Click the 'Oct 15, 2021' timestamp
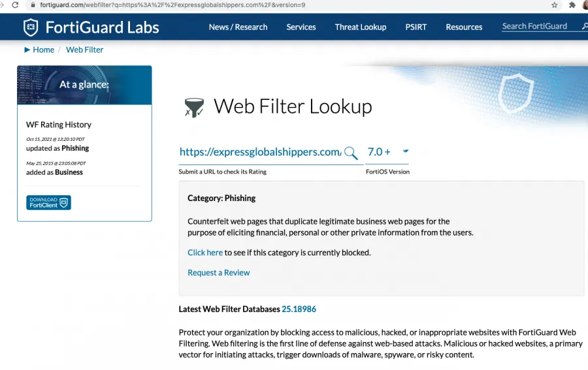Screen dimensions: 588x370 tap(55, 139)
